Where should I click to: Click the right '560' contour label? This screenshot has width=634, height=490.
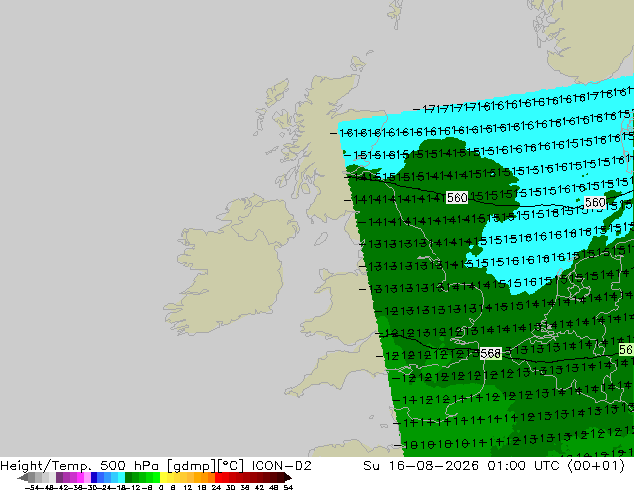point(595,202)
